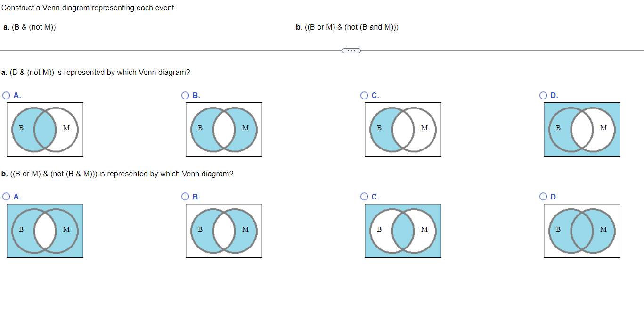Click the fully shaded Venn diagram in option D
This screenshot has height=331, width=644.
point(582,129)
